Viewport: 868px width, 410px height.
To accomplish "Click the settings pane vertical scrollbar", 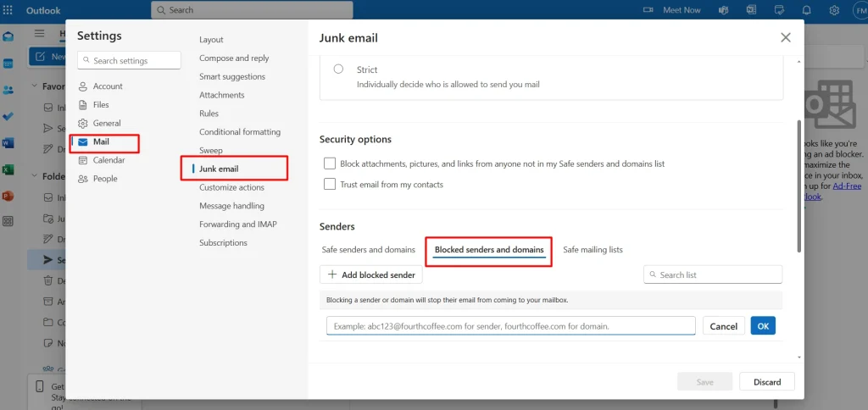I will pyautogui.click(x=798, y=186).
